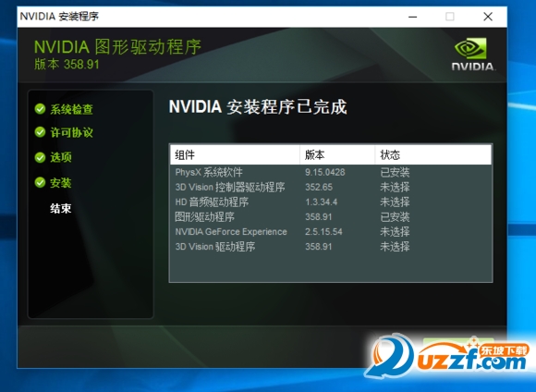Click the heading NVIDIA 安装程序已完成
Screen dimensions: 536x392
coord(258,106)
